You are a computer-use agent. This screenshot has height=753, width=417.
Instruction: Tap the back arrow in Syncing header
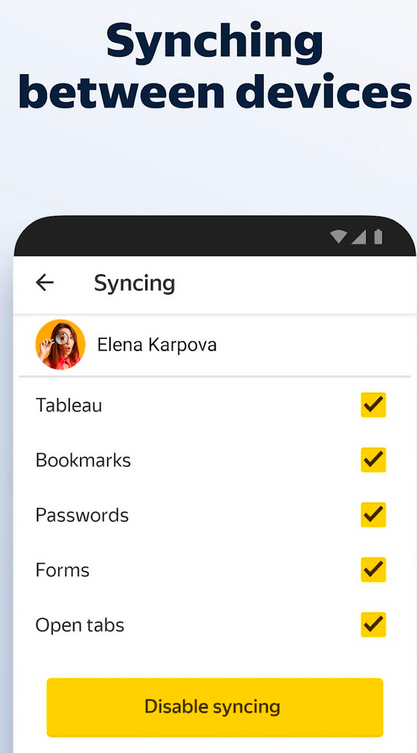pyautogui.click(x=45, y=283)
